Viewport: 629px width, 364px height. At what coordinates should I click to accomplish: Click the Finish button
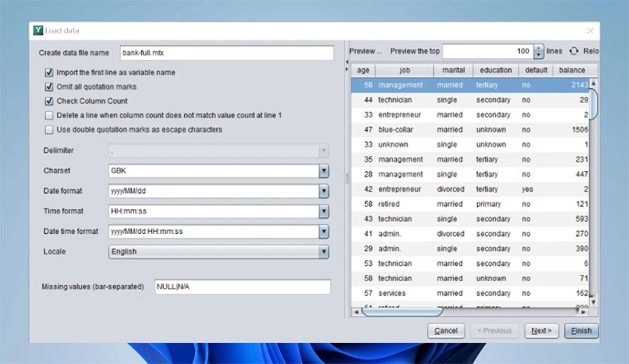point(582,331)
